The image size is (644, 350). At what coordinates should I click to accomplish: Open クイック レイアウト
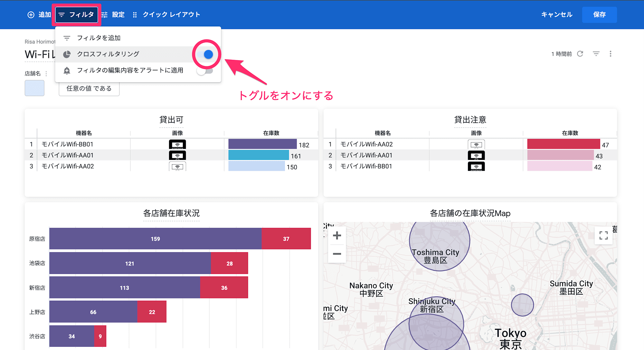coord(166,15)
